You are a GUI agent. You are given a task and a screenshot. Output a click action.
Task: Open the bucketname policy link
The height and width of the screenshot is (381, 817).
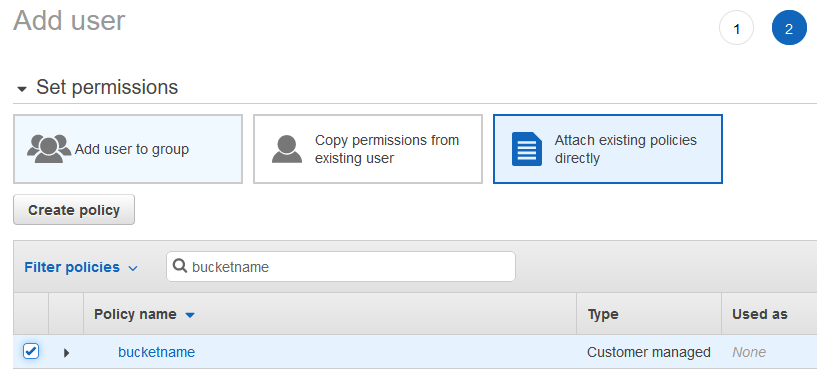point(156,352)
